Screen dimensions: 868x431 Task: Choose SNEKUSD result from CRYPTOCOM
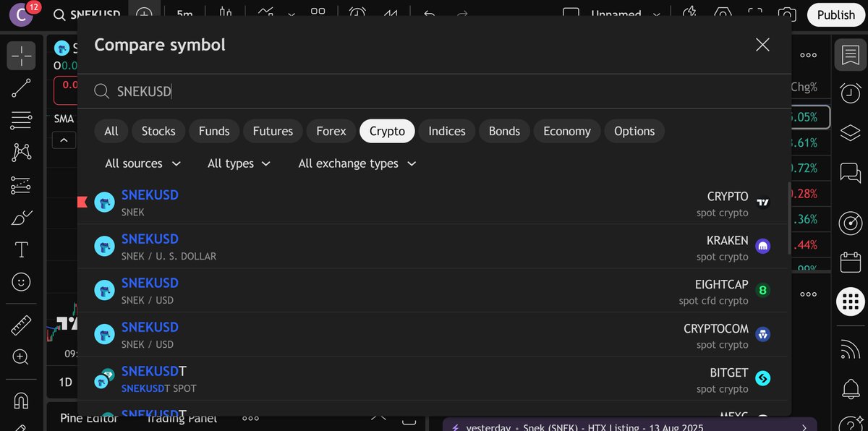(434, 335)
